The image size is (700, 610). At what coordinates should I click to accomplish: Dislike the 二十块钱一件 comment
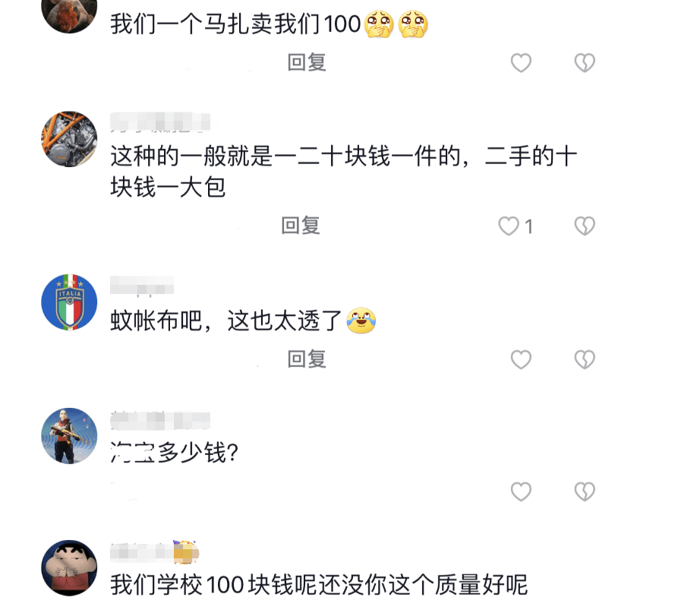[x=585, y=226]
